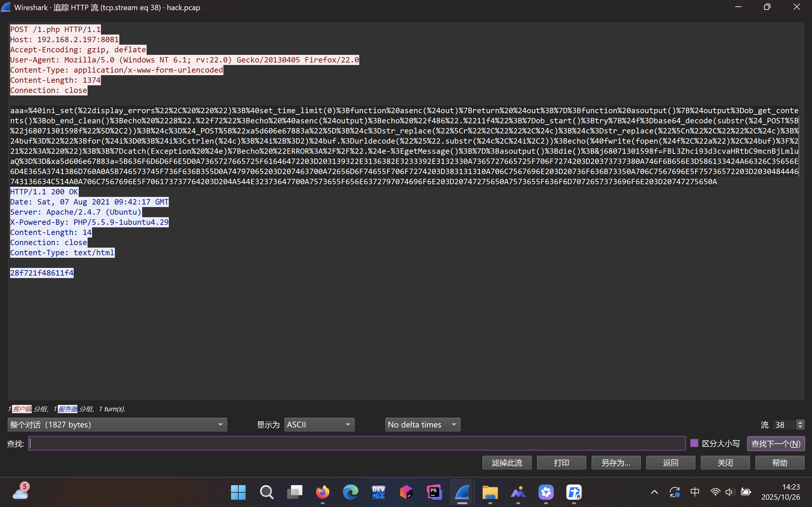The height and width of the screenshot is (507, 812).
Task: Toggle the 区分大小写 case-sensitive checkbox
Action: coord(694,443)
